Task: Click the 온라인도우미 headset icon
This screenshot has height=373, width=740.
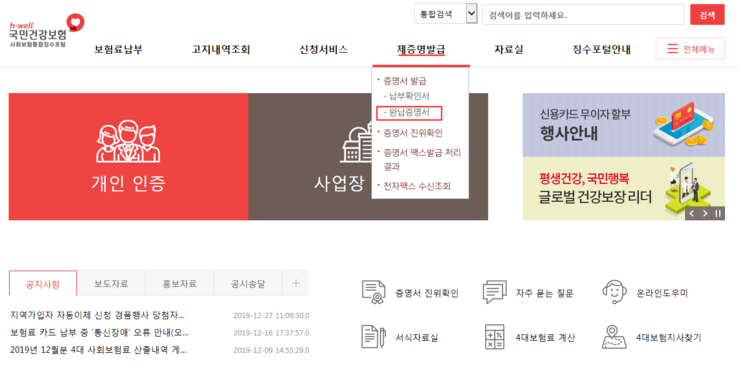Action: click(614, 292)
